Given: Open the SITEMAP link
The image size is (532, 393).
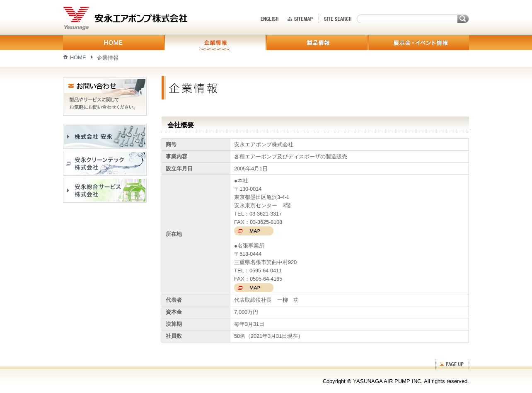Looking at the screenshot, I should click(x=300, y=19).
